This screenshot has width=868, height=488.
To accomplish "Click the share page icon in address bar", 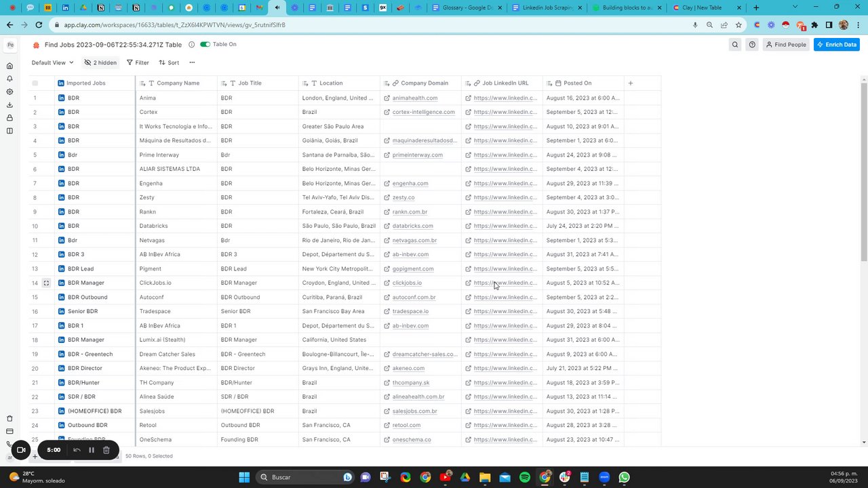I will coord(724,25).
